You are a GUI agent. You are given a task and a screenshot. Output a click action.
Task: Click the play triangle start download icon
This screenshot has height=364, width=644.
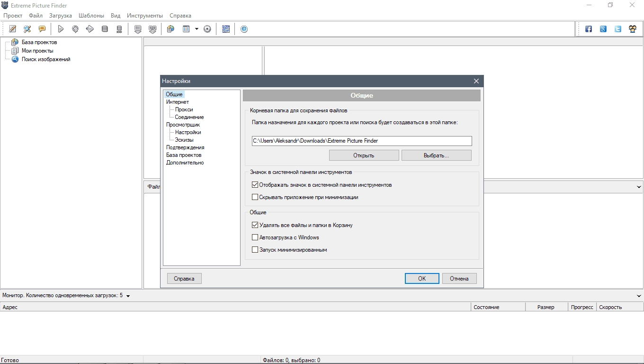pyautogui.click(x=61, y=29)
